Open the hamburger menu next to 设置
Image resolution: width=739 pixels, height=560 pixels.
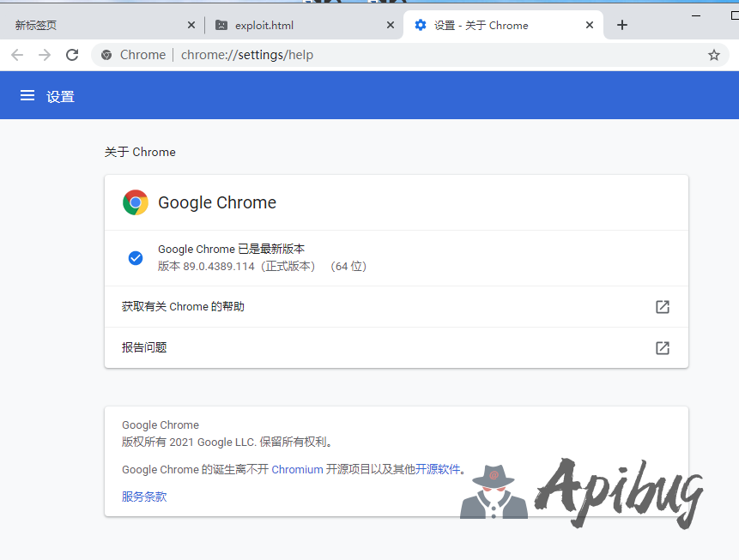tap(27, 96)
